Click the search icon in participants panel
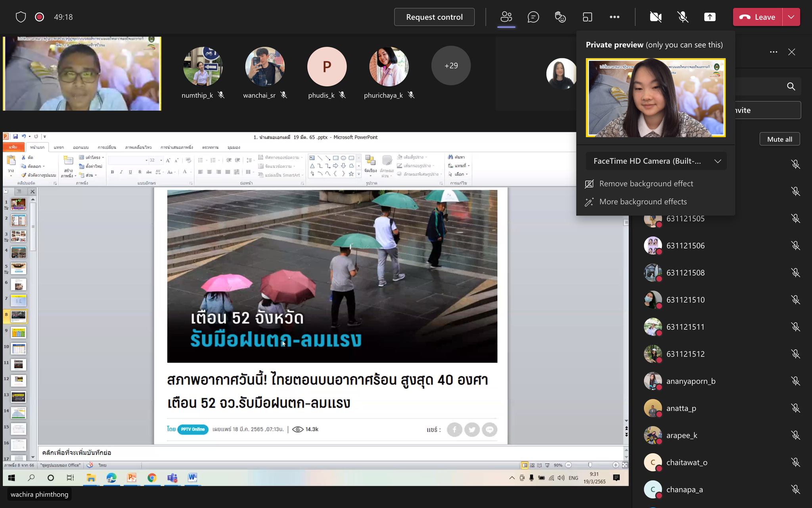The image size is (812, 508). point(791,87)
